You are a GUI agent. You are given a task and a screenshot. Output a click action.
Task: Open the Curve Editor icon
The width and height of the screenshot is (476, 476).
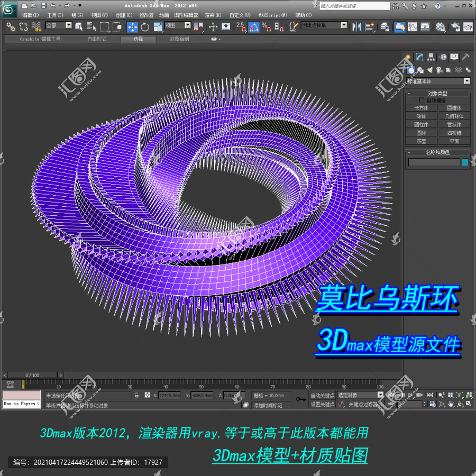click(x=412, y=27)
